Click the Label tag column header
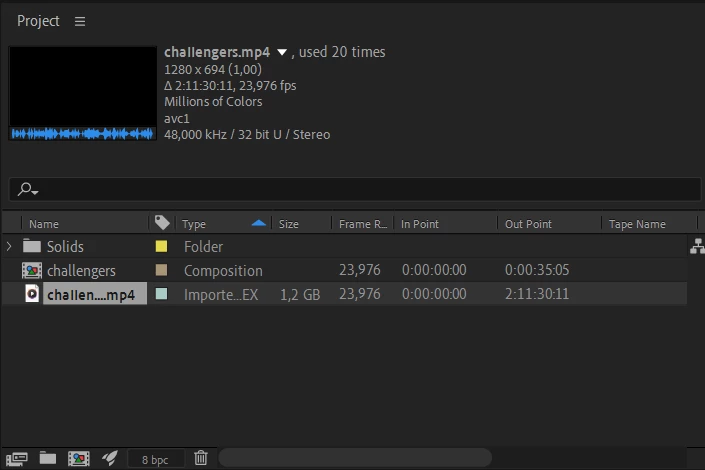 [162, 223]
